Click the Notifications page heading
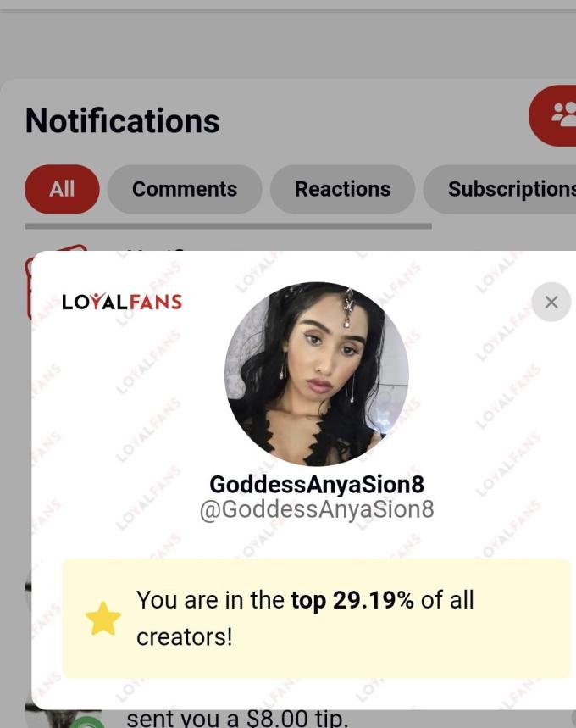 (123, 120)
